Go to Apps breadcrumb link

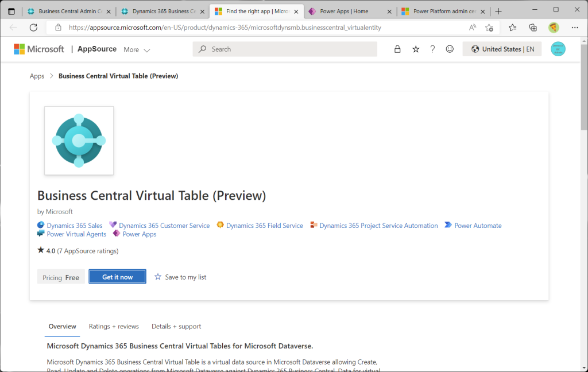pyautogui.click(x=37, y=76)
